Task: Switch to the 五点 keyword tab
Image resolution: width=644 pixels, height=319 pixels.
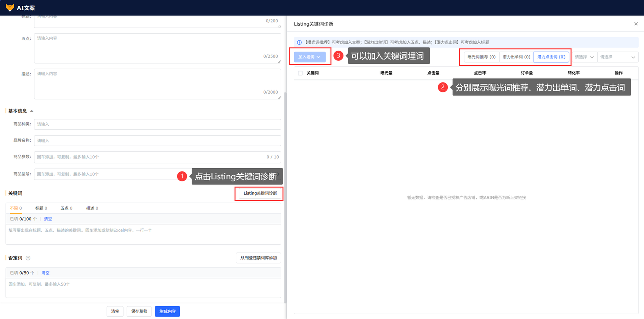Action: [x=66, y=208]
